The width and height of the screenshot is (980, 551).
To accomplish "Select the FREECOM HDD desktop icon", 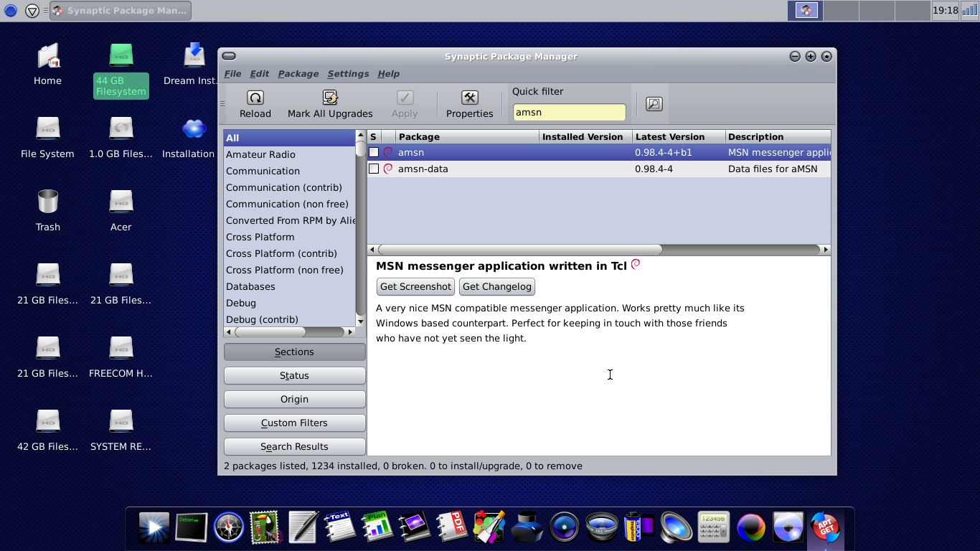I will click(121, 349).
